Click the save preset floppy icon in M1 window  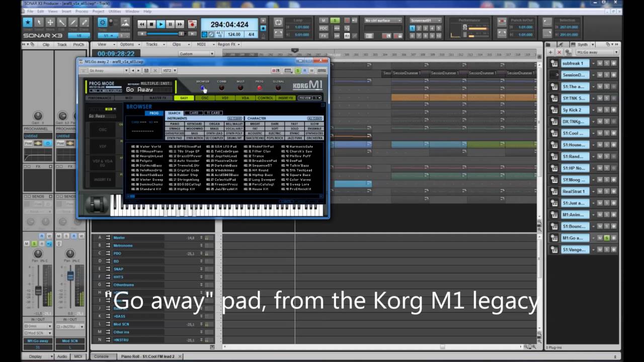click(147, 71)
